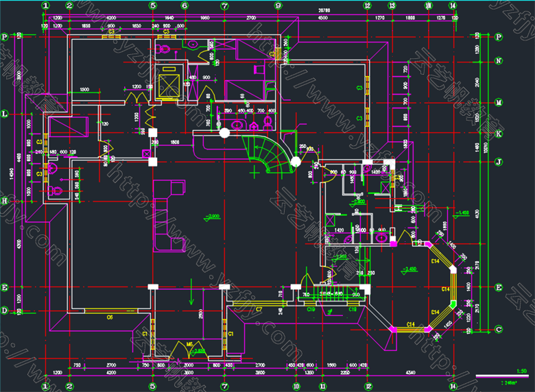This screenshot has width=535, height=392.
Task: Select grid axis bubble C
Action: 499,329
